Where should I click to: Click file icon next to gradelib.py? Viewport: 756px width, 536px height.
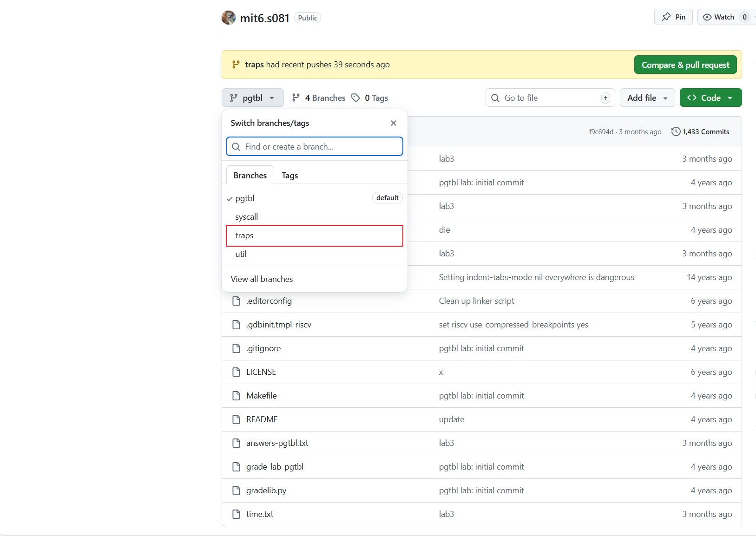click(237, 490)
